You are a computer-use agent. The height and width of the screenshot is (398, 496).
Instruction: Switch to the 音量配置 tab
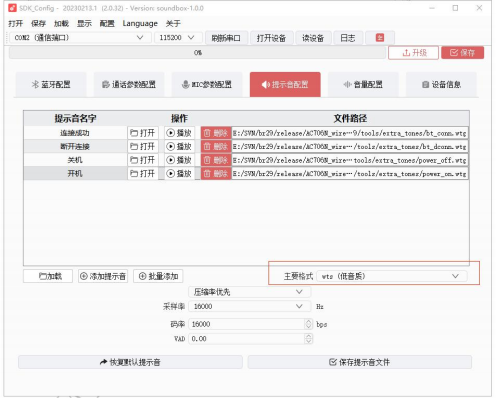pyautogui.click(x=363, y=85)
